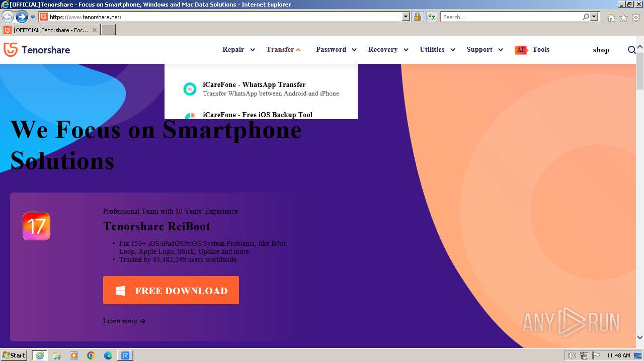Click 'We Focus on Smartphone Solutions' headline
This screenshot has width=644, height=362.
coord(156,145)
